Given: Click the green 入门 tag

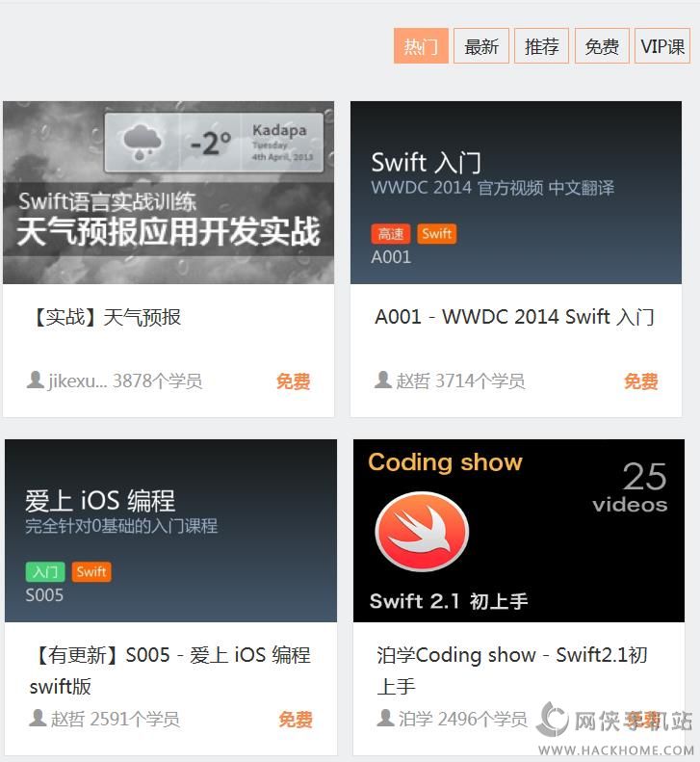Looking at the screenshot, I should click(x=44, y=571).
